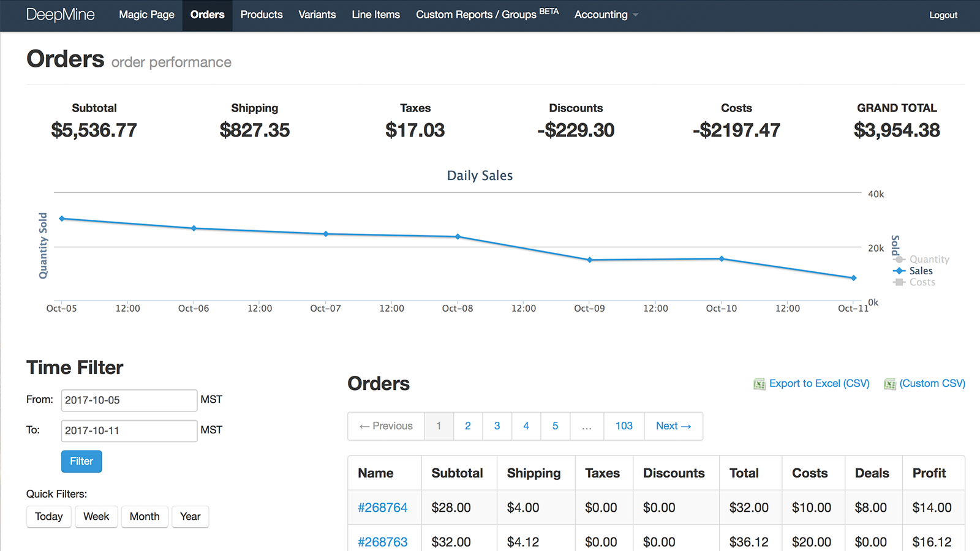Click the Filter button
Image resolution: width=980 pixels, height=551 pixels.
click(81, 462)
